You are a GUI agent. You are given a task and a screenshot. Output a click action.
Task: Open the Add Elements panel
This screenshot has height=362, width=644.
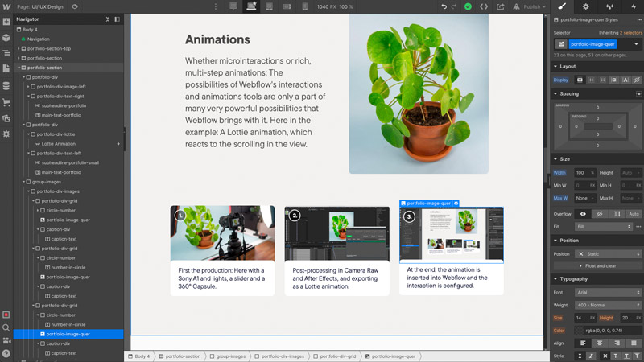(x=6, y=23)
